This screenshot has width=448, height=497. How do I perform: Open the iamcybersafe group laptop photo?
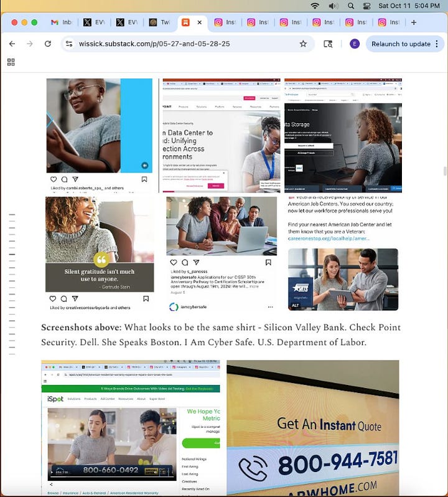pos(222,226)
